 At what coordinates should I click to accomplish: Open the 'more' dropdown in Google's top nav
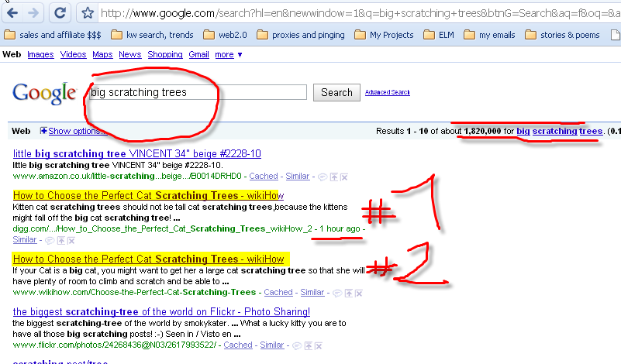(229, 54)
